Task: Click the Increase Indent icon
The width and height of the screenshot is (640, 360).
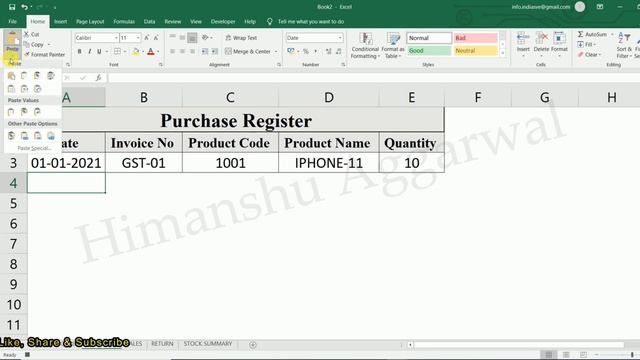Action: pyautogui.click(x=215, y=51)
